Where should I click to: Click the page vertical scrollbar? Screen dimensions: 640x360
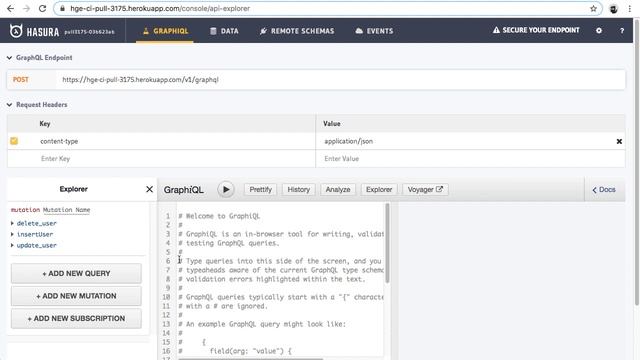(636, 161)
